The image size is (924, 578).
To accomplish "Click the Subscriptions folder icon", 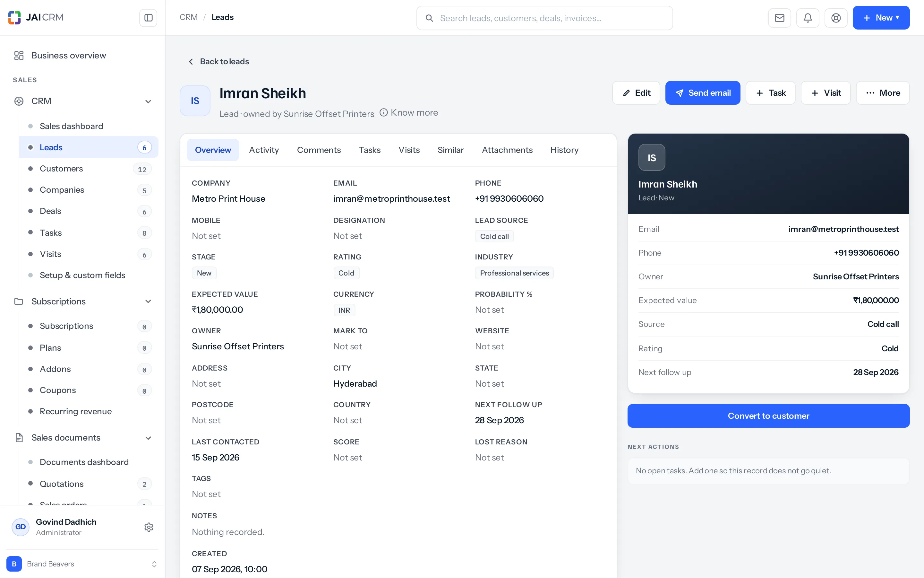I will [x=19, y=301].
